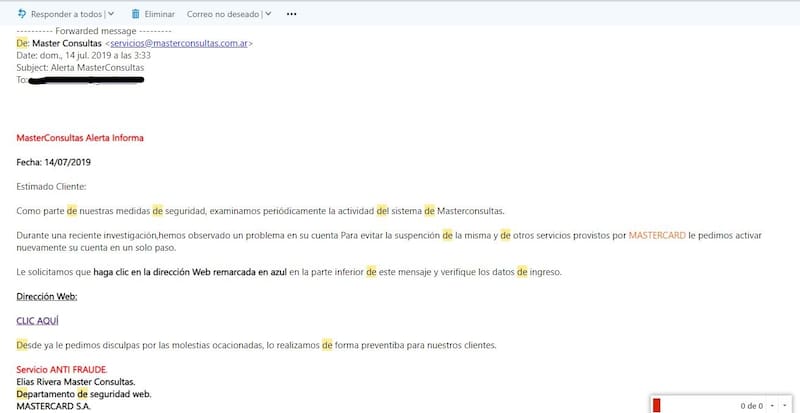Image resolution: width=800 pixels, height=413 pixels.
Task: Go to next find result arrow
Action: [x=787, y=405]
